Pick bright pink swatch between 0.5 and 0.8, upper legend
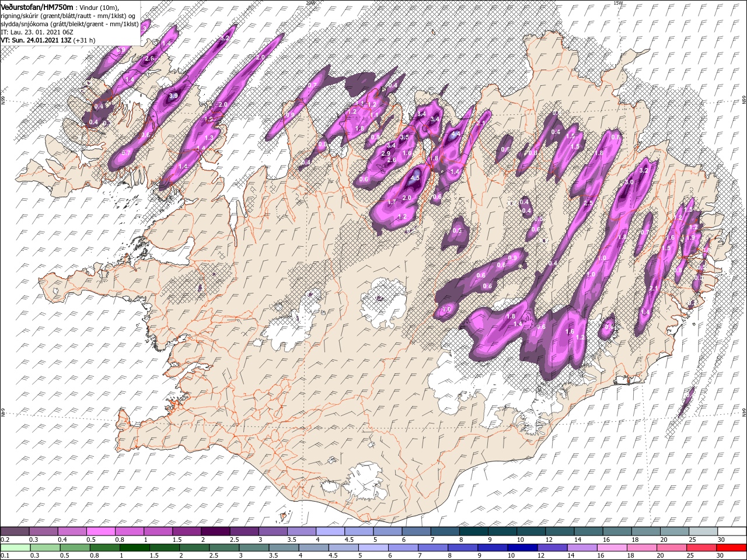This screenshot has width=747, height=560. (x=100, y=531)
